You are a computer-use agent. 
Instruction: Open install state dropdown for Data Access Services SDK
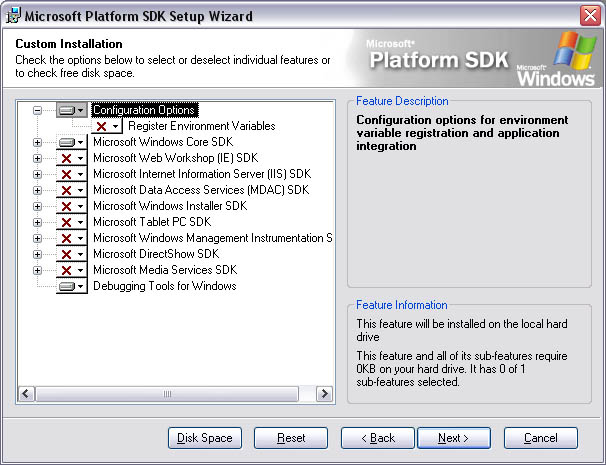tap(72, 190)
